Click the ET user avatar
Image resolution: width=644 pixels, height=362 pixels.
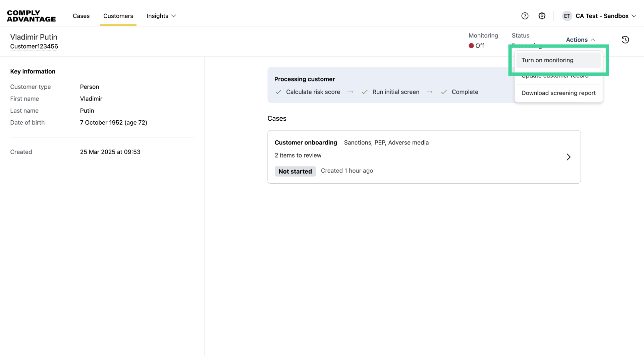pos(567,16)
